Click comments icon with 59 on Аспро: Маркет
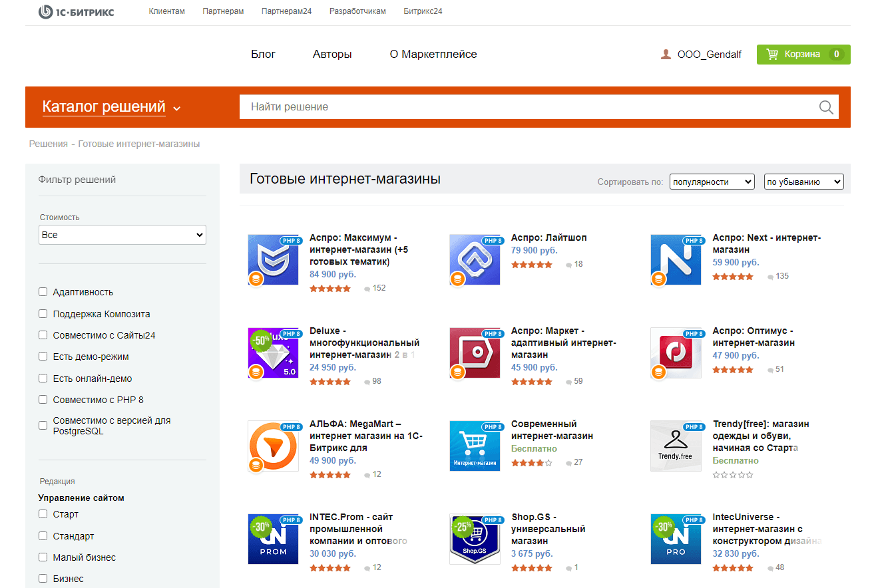 coord(568,382)
